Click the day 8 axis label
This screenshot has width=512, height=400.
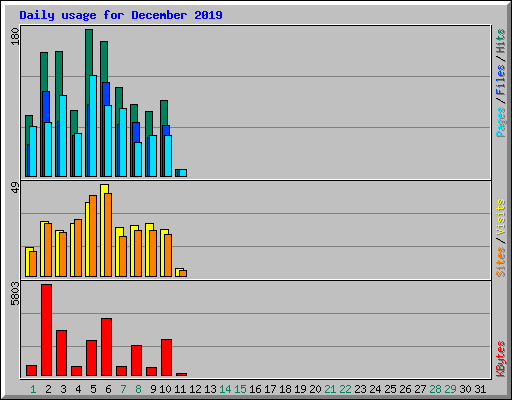pos(138,389)
